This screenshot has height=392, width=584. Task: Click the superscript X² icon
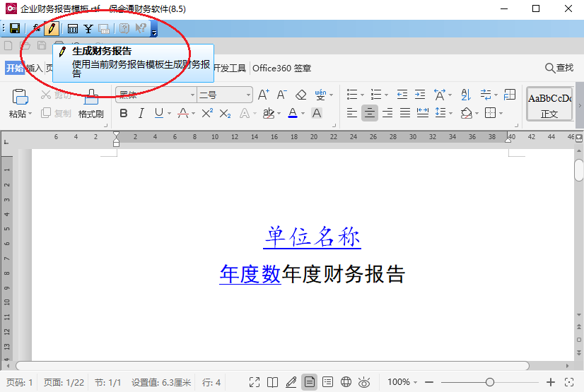pos(207,113)
